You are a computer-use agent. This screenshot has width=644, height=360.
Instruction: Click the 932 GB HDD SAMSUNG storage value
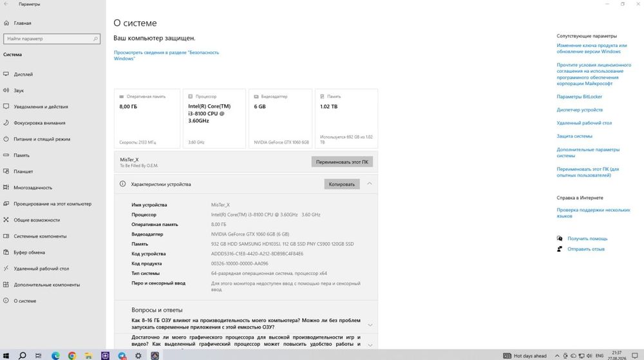tap(282, 244)
